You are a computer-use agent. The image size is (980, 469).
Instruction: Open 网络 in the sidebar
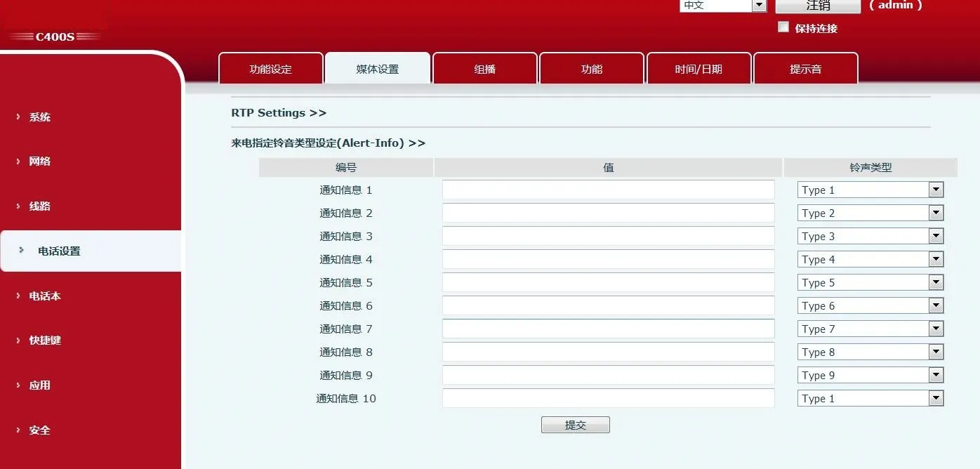point(40,161)
